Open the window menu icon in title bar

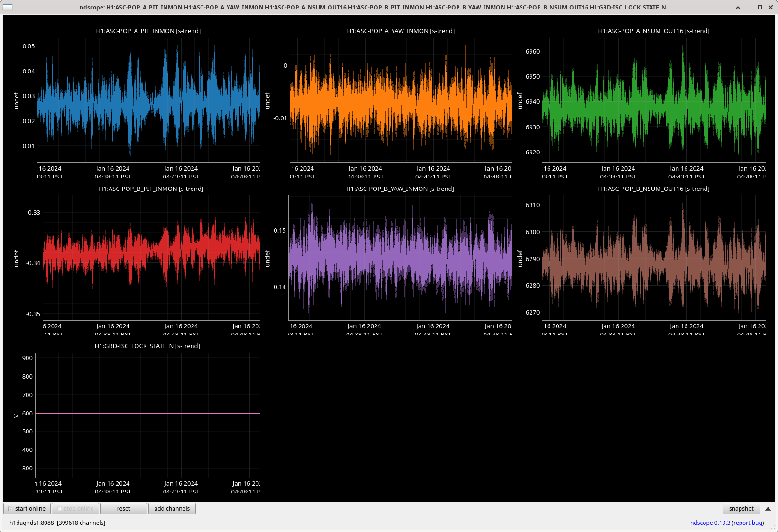coord(8,7)
